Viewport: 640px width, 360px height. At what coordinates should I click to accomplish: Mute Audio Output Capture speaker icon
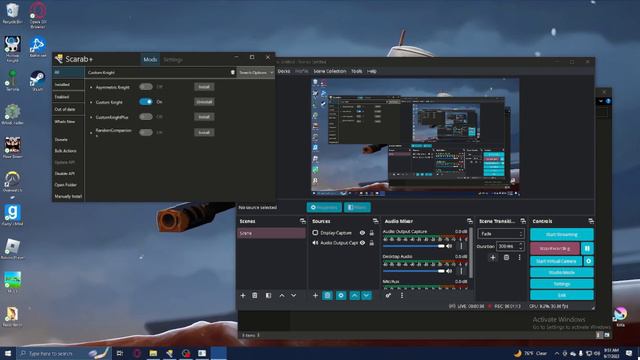[x=449, y=246]
